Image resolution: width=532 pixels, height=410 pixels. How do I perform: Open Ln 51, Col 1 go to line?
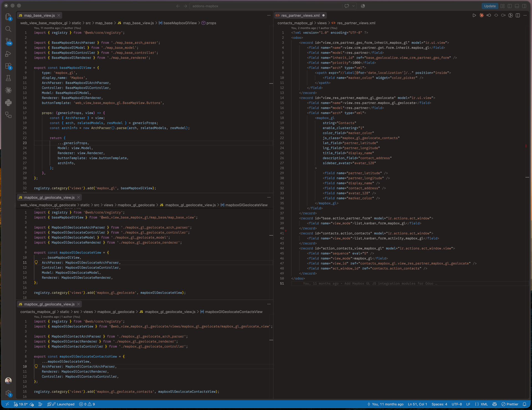(x=417, y=404)
